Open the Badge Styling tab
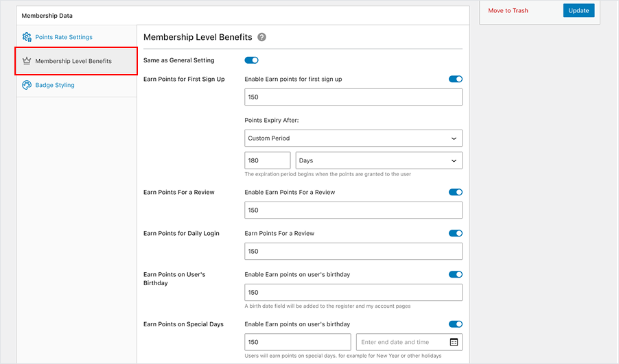This screenshot has height=364, width=619. pyautogui.click(x=55, y=85)
